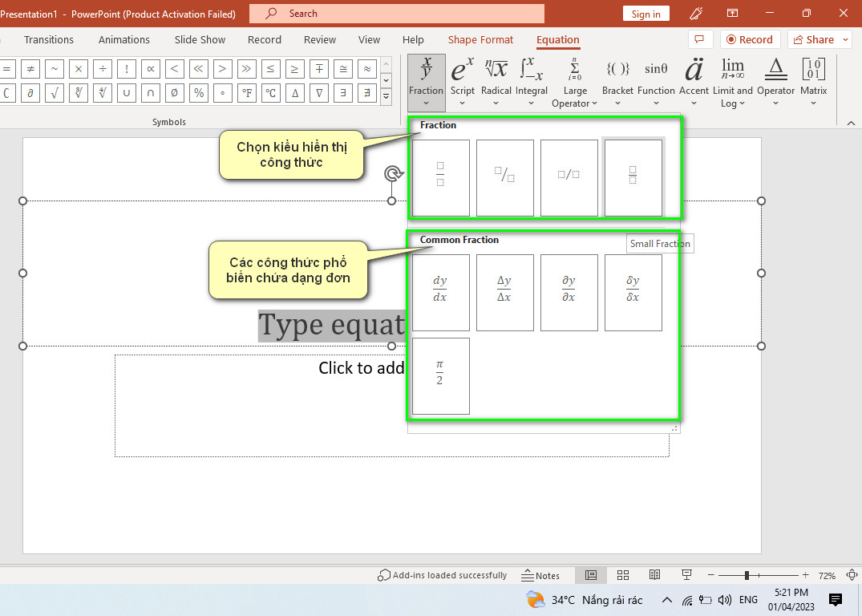The height and width of the screenshot is (616, 862).
Task: Insert the not-equal-to symbol
Action: pos(30,69)
